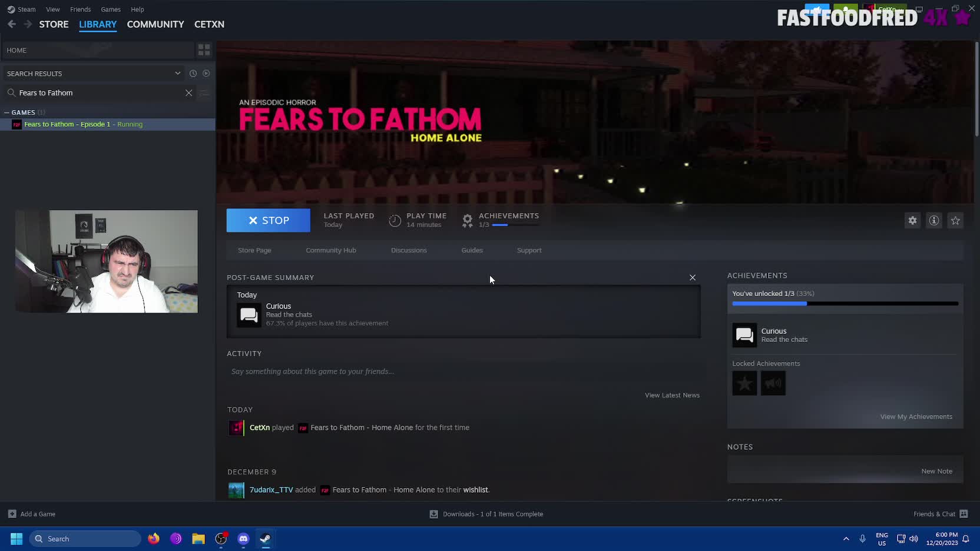Viewport: 980px width, 551px height.
Task: Switch library to grid view icon
Action: point(204,50)
